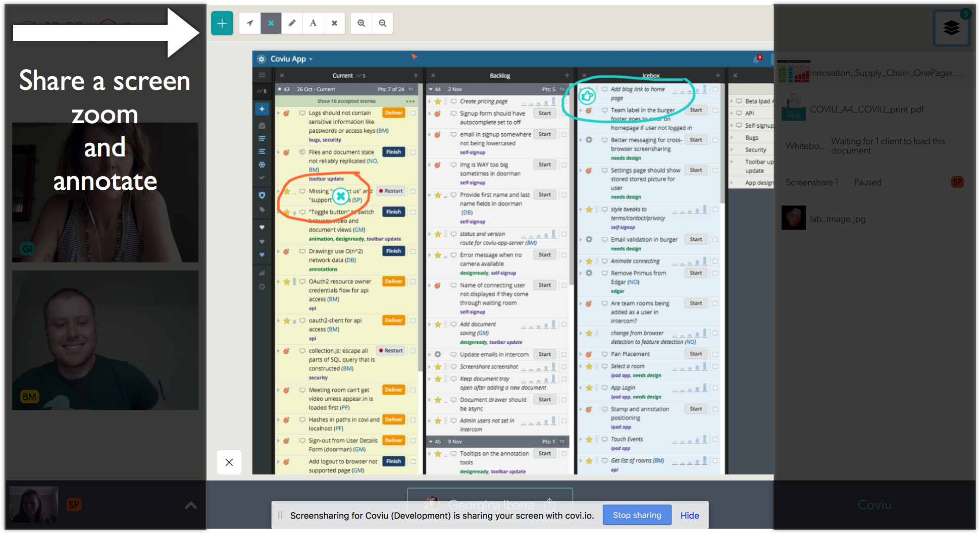Open lab_image.jpg in document drawer
980x534 pixels.
(838, 219)
